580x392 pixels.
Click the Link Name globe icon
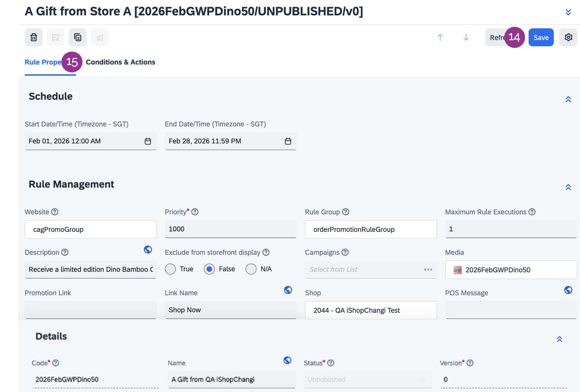[x=288, y=290]
